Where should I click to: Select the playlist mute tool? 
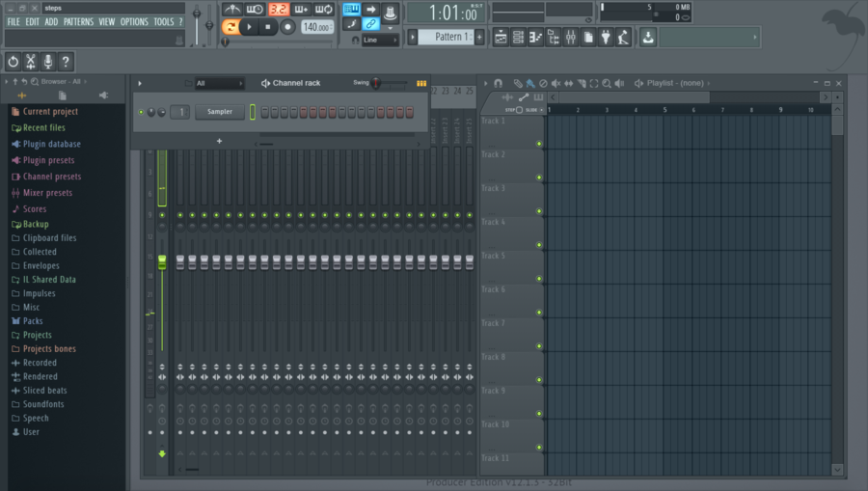click(x=556, y=83)
